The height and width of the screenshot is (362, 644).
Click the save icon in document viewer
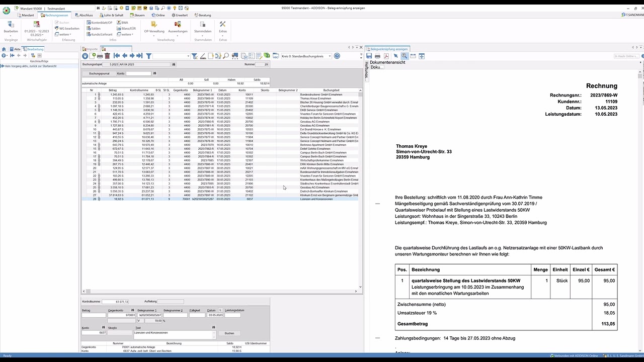click(x=369, y=56)
